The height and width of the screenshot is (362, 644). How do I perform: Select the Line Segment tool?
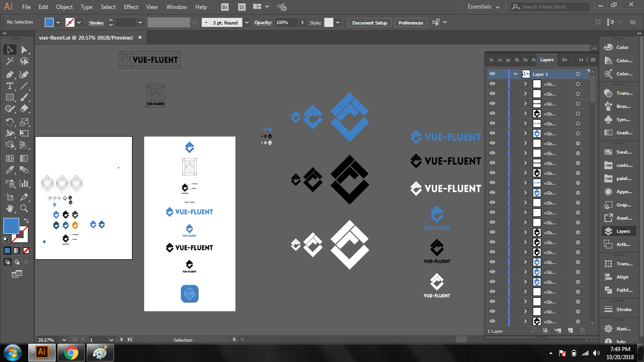tap(24, 86)
